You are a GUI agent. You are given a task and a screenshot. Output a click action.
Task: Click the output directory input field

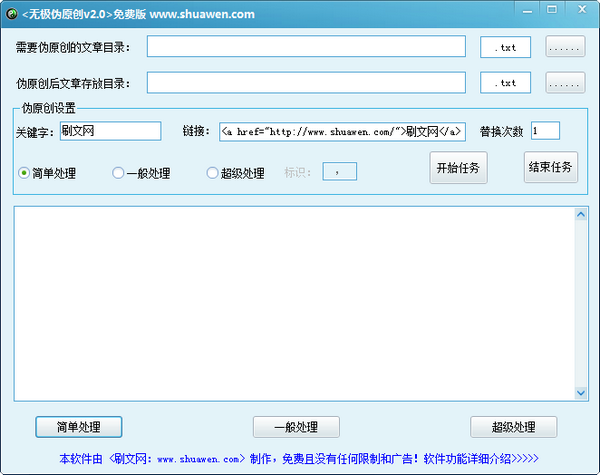tap(306, 82)
